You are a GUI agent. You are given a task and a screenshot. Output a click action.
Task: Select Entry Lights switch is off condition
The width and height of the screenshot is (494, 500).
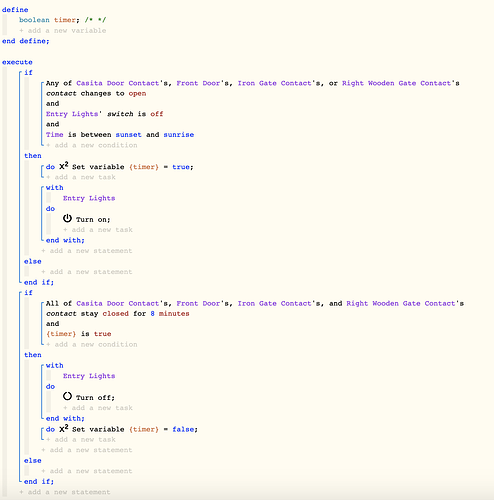pos(104,114)
